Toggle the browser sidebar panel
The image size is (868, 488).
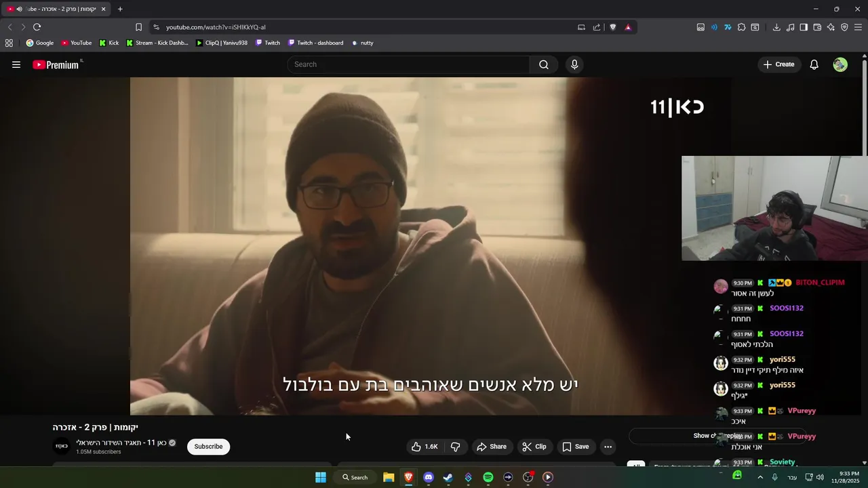point(804,27)
